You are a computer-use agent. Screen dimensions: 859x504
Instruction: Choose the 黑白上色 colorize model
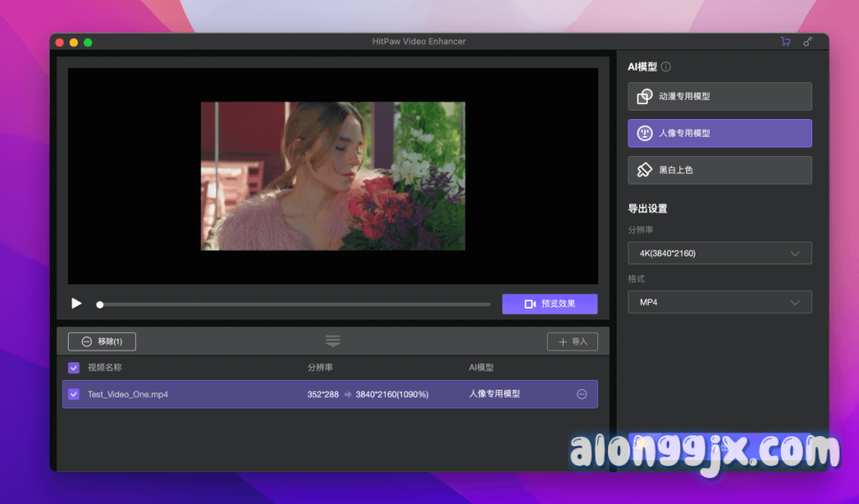click(720, 170)
